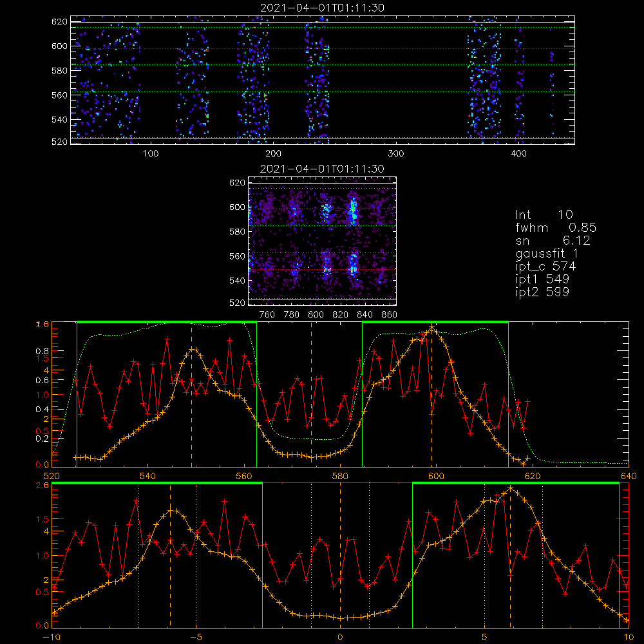Click red y-axis label 1.5 of bottom plot

pos(43,519)
